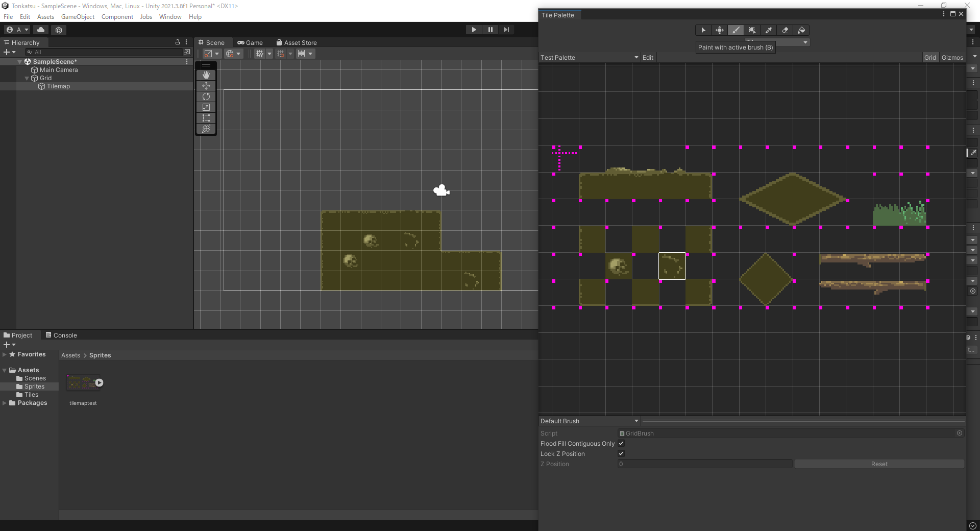
Task: Select the tilemaptest sprite thumbnail
Action: tap(83, 382)
